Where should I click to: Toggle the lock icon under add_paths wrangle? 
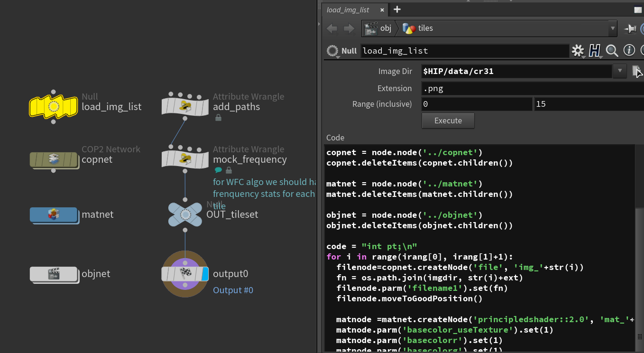(218, 117)
